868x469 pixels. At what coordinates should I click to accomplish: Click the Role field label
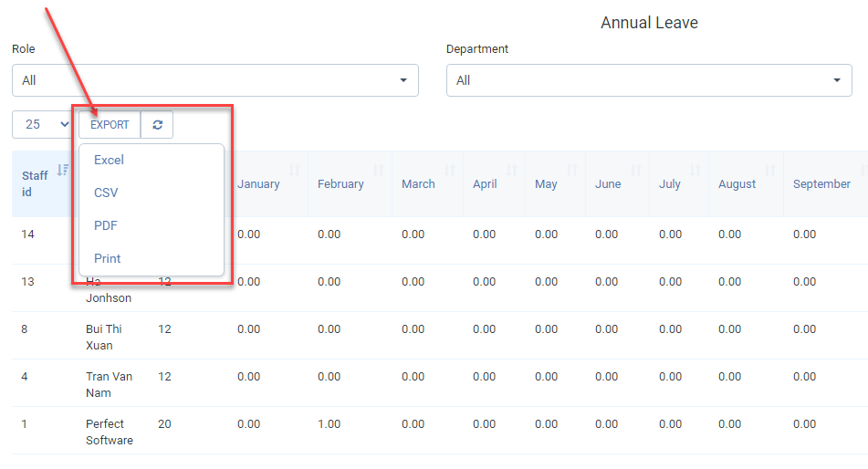pyautogui.click(x=23, y=48)
